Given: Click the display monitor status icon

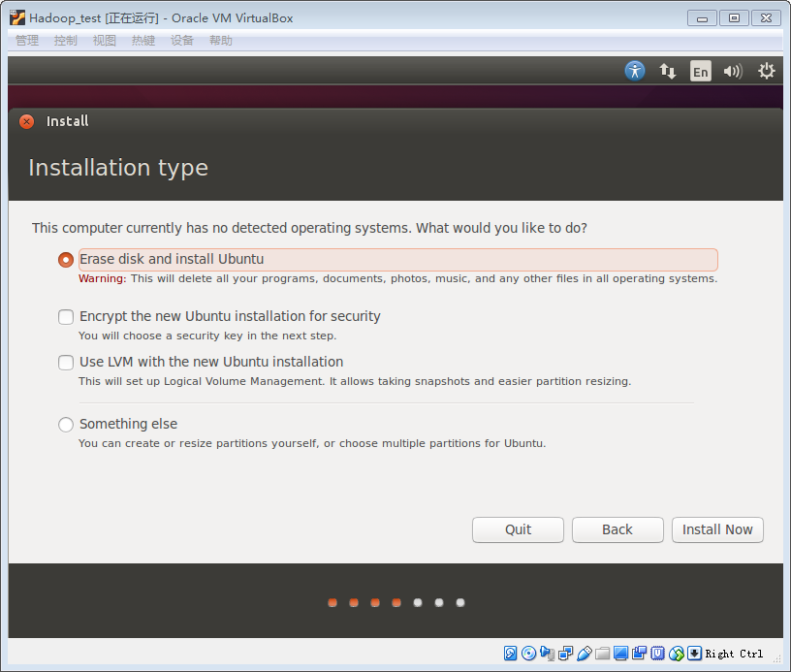Looking at the screenshot, I should 621,654.
